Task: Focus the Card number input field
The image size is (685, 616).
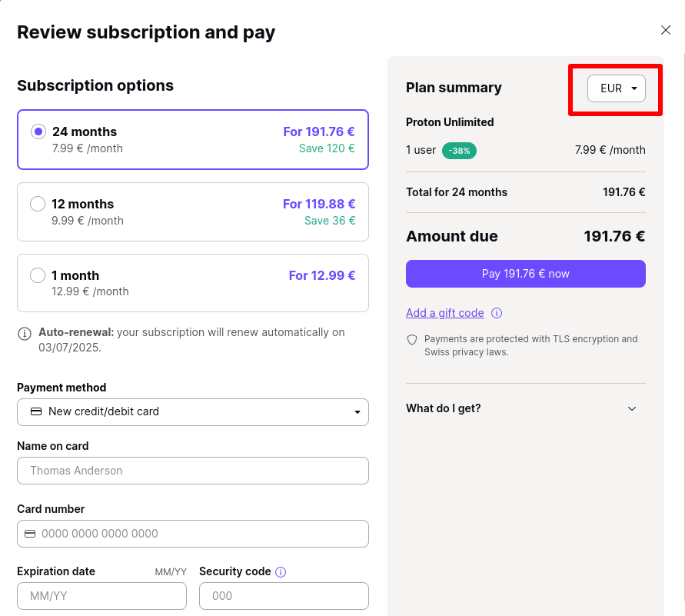Action: click(x=193, y=534)
